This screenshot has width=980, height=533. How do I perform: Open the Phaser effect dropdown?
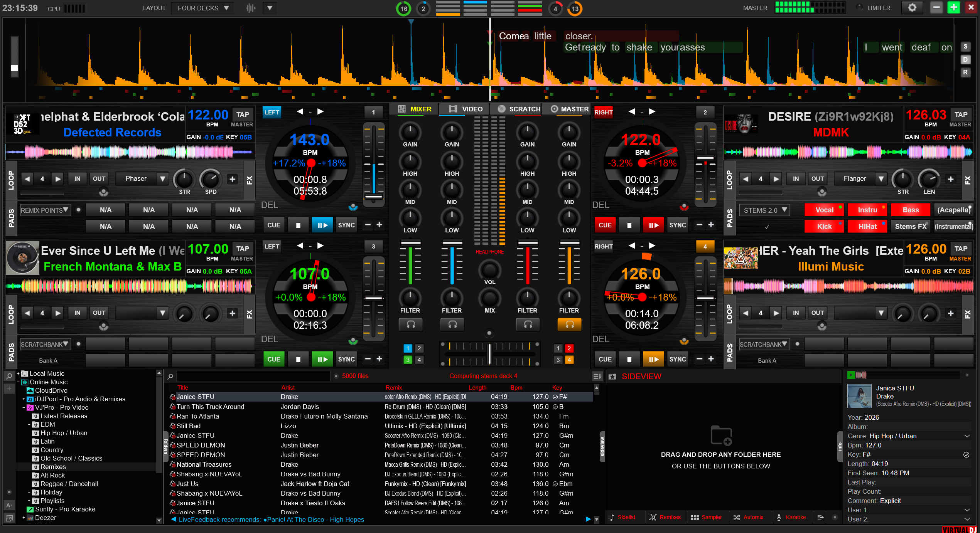click(x=142, y=179)
